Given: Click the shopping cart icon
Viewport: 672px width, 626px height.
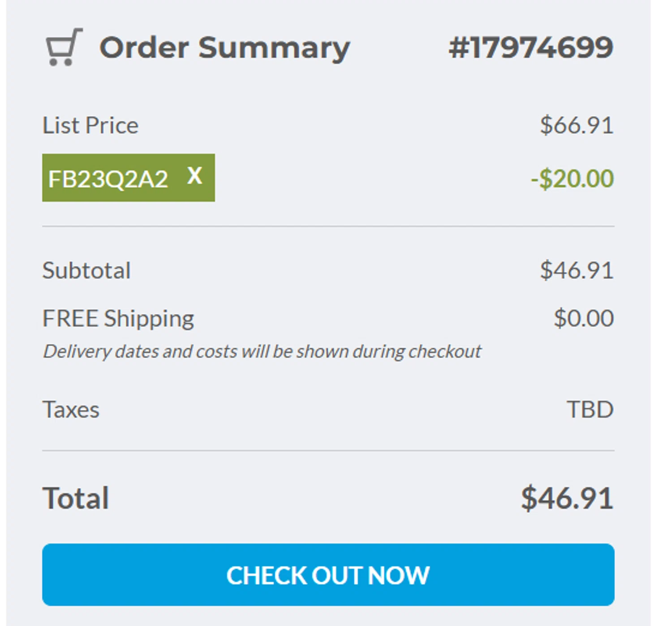Looking at the screenshot, I should 64,47.
